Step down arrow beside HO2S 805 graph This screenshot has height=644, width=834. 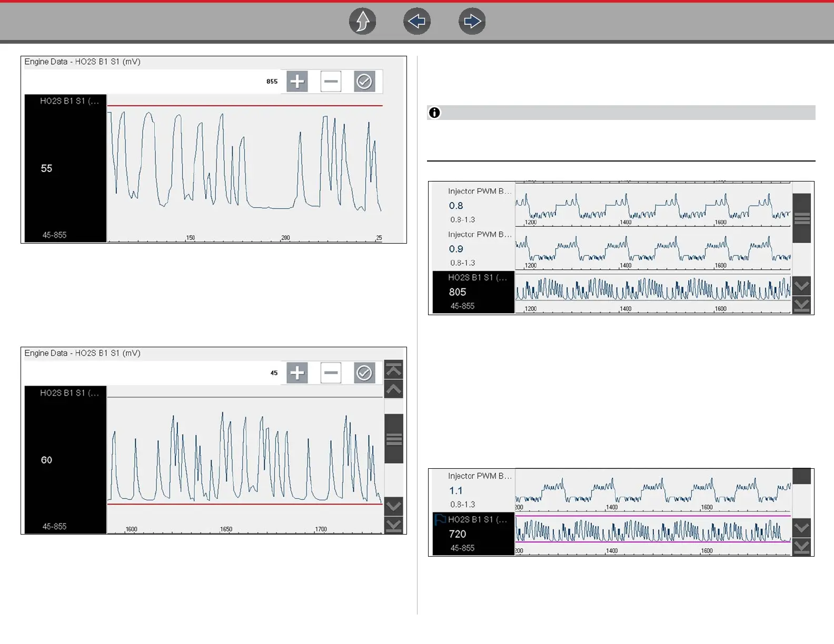click(802, 286)
